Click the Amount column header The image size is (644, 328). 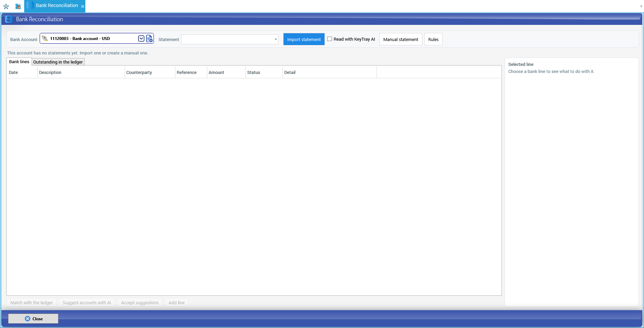[226, 72]
